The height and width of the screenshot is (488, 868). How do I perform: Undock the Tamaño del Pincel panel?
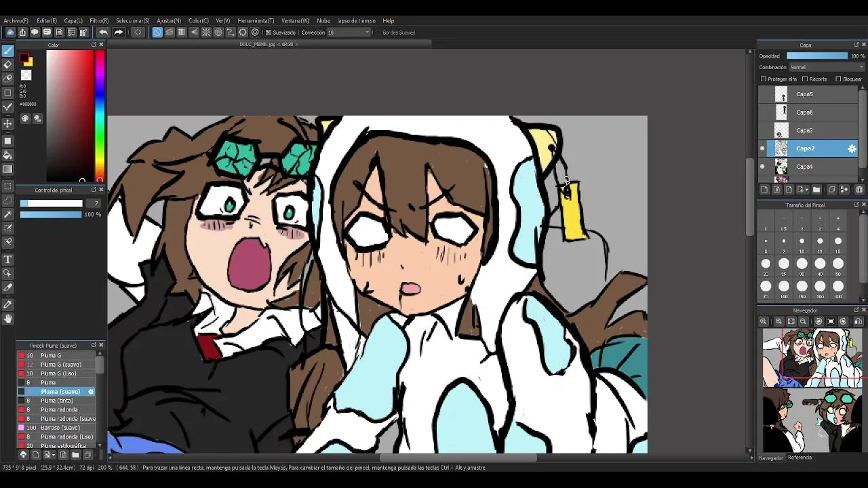coord(856,205)
